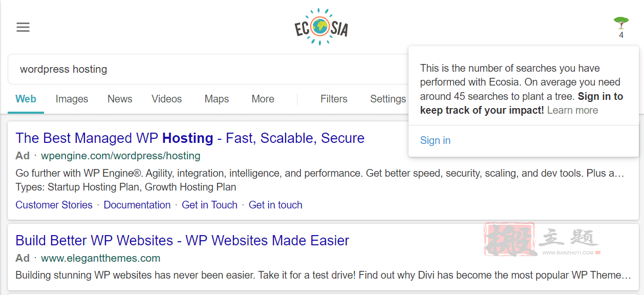The width and height of the screenshot is (644, 295).
Task: Click the Customer Stories sitelink
Action: coord(54,205)
